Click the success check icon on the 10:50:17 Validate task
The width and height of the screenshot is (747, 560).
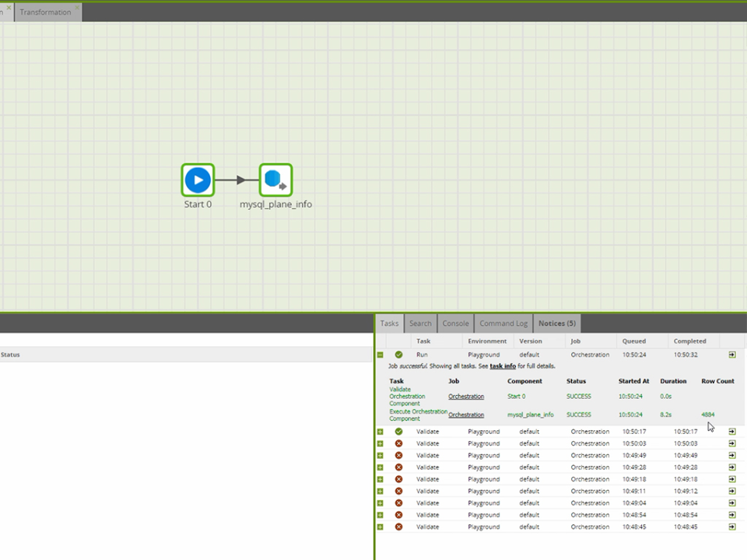click(x=398, y=431)
